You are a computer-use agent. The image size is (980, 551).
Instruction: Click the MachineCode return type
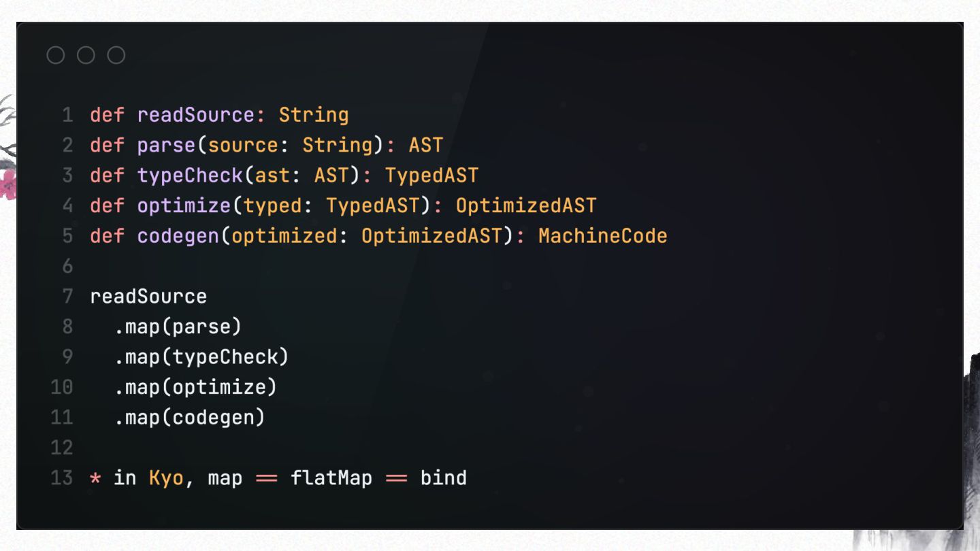tap(602, 236)
